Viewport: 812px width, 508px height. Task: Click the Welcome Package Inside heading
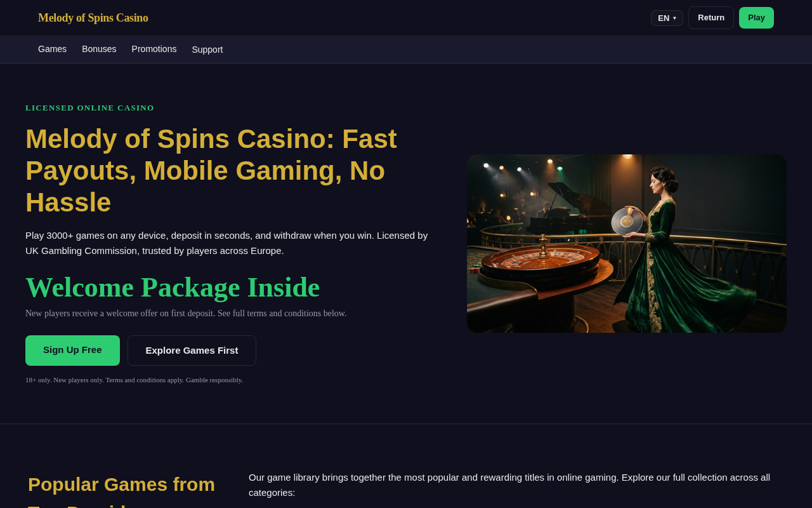[173, 287]
